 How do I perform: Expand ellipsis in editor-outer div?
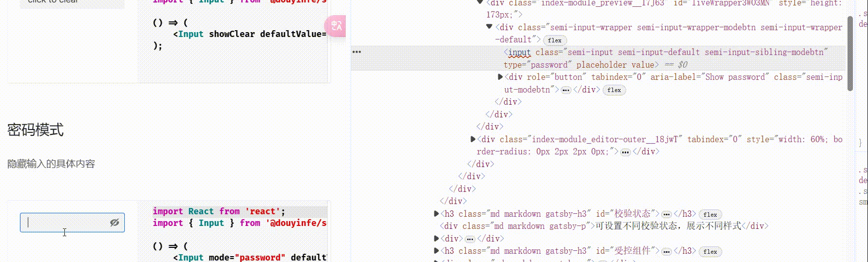(x=626, y=152)
